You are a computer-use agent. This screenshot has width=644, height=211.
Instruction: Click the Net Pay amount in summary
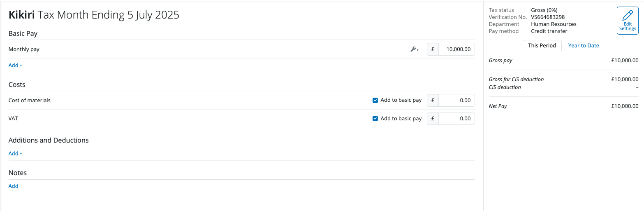(625, 106)
